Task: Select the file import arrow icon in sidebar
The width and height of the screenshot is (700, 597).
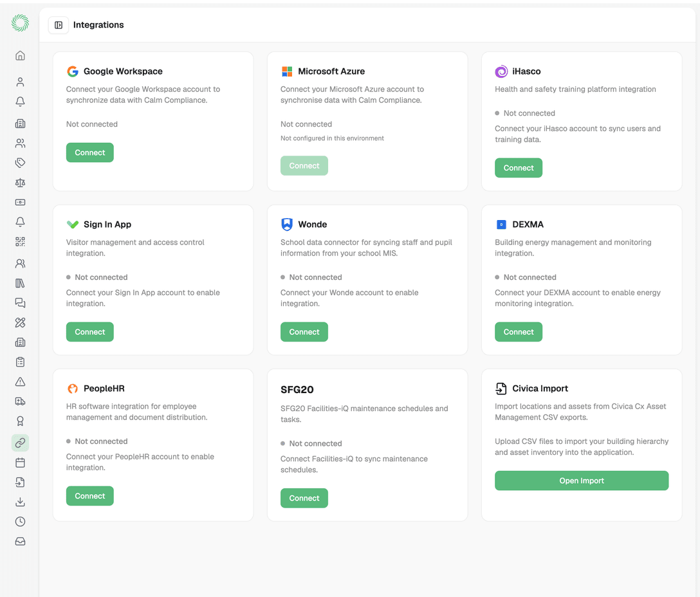Action: [20, 482]
